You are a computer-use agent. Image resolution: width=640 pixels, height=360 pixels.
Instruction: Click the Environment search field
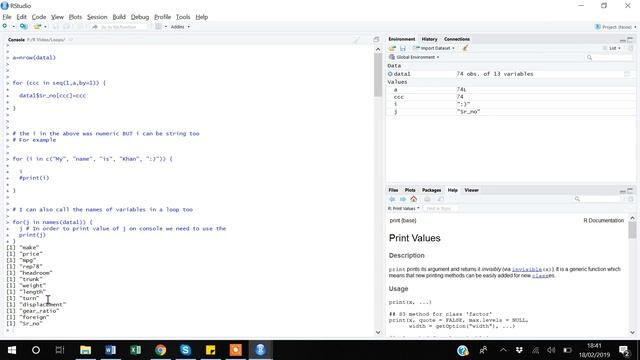coord(610,57)
